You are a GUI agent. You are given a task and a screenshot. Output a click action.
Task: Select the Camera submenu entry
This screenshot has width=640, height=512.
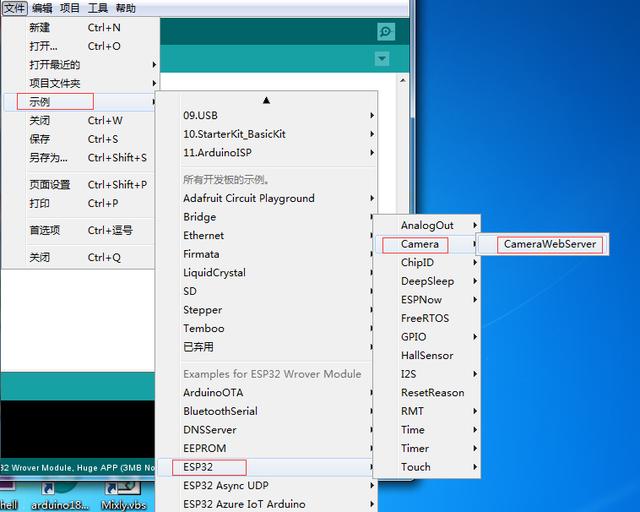[x=427, y=244]
